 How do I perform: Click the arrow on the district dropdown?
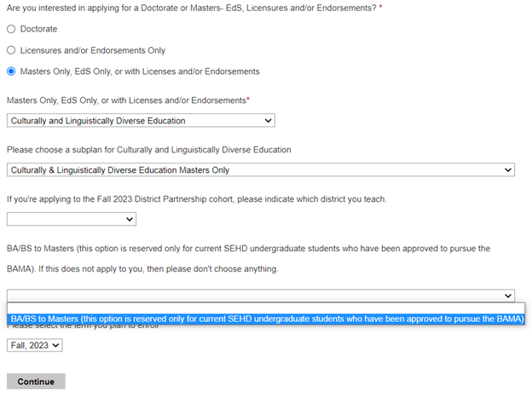click(130, 220)
